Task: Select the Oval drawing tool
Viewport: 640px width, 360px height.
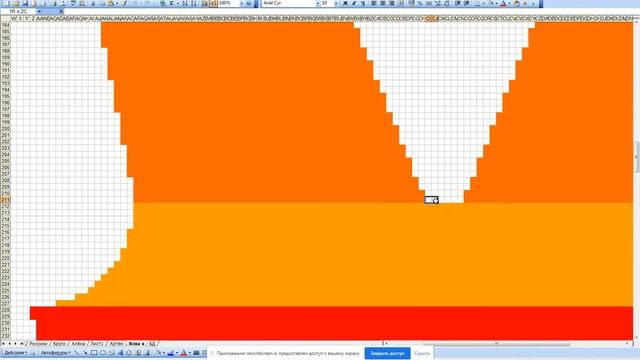Action: point(103,353)
